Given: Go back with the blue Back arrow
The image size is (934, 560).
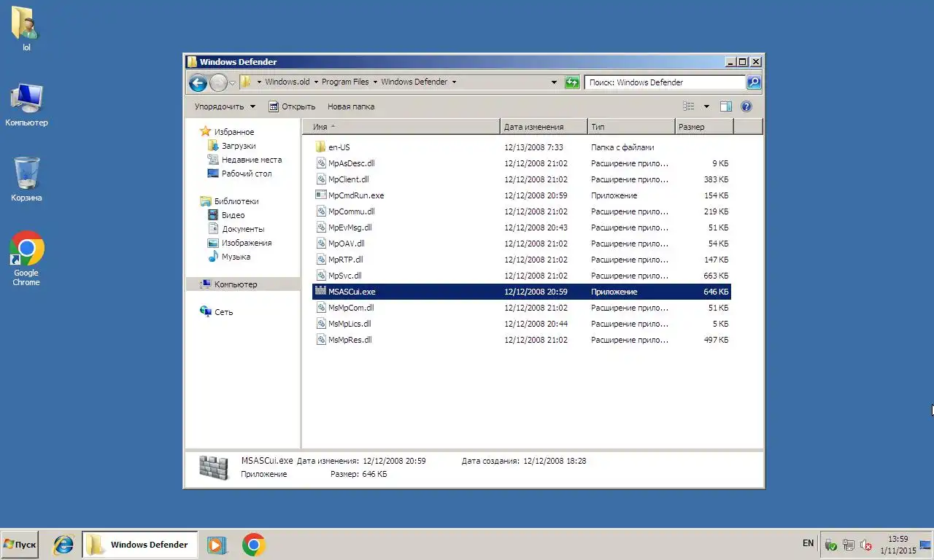Looking at the screenshot, I should click(198, 82).
